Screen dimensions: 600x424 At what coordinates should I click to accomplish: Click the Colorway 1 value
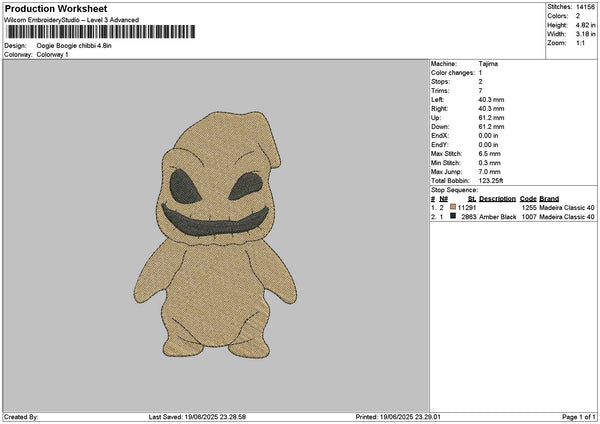[54, 55]
